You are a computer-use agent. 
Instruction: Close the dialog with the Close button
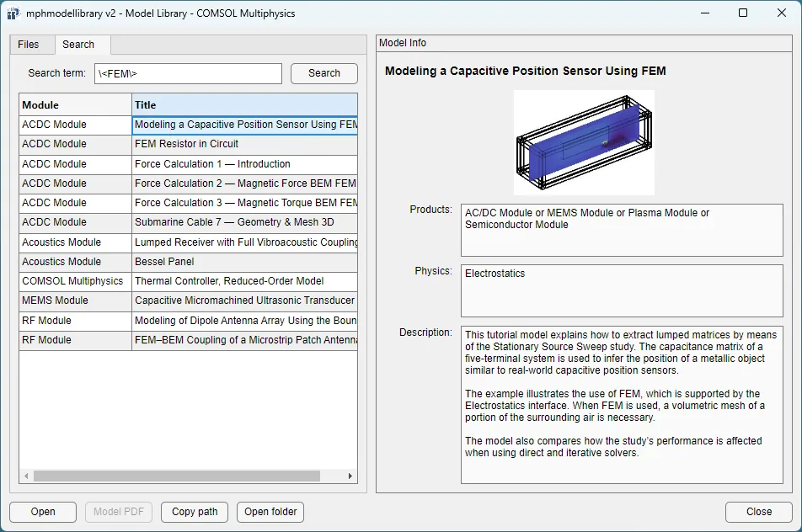(x=758, y=512)
